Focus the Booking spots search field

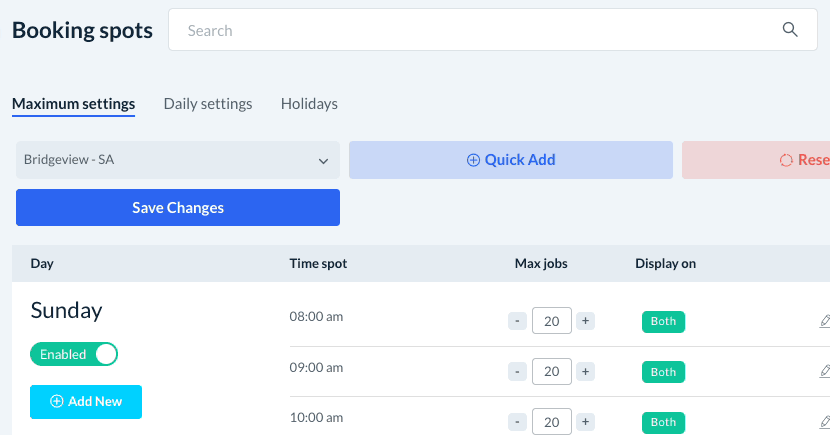tap(470, 31)
